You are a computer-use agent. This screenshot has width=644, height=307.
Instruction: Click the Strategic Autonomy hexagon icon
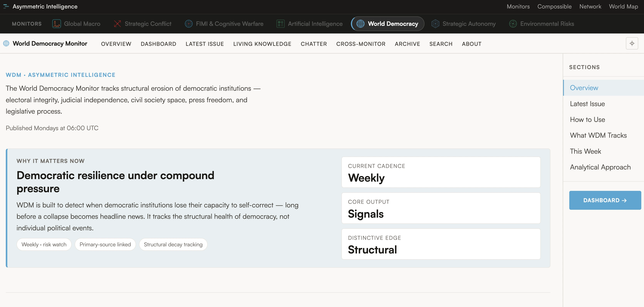point(435,24)
